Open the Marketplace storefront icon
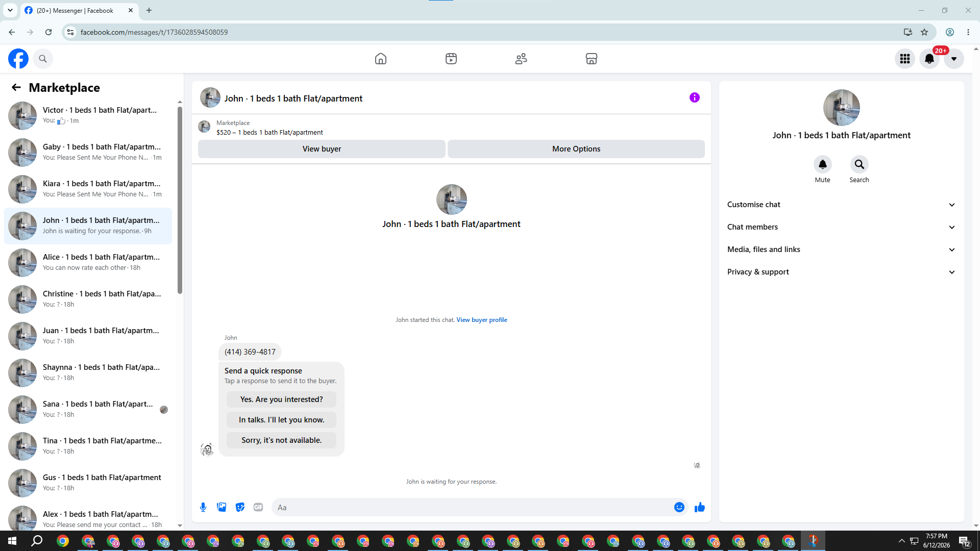The width and height of the screenshot is (980, 551). (x=592, y=59)
